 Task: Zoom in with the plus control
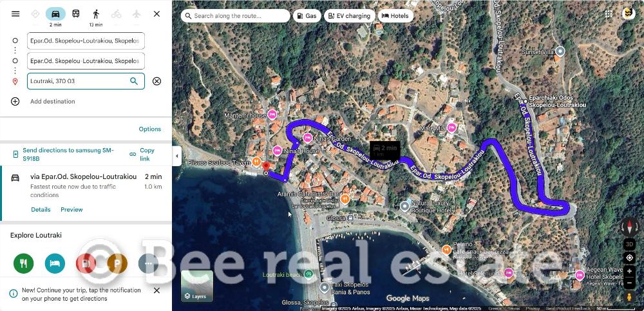pos(629,271)
